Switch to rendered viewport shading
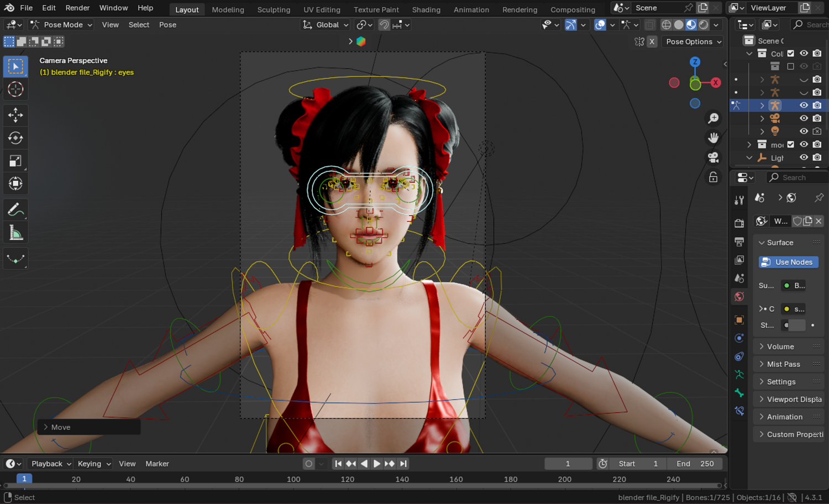 pyautogui.click(x=704, y=25)
